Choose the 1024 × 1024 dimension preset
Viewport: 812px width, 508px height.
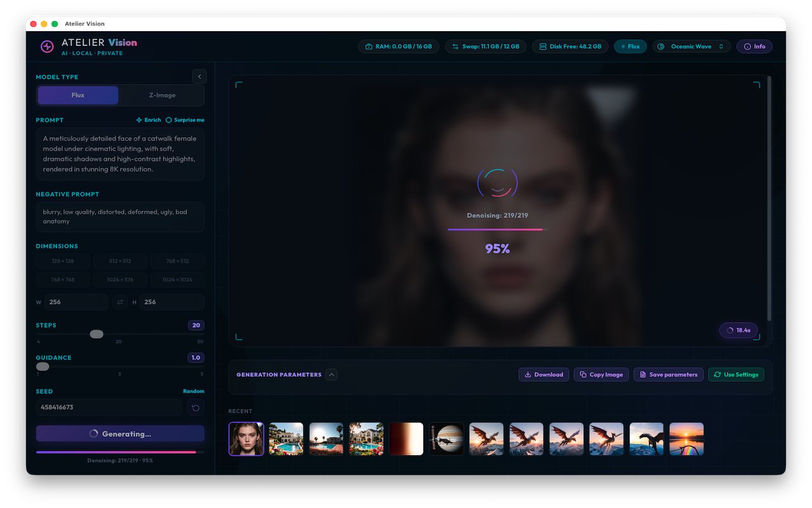(178, 279)
